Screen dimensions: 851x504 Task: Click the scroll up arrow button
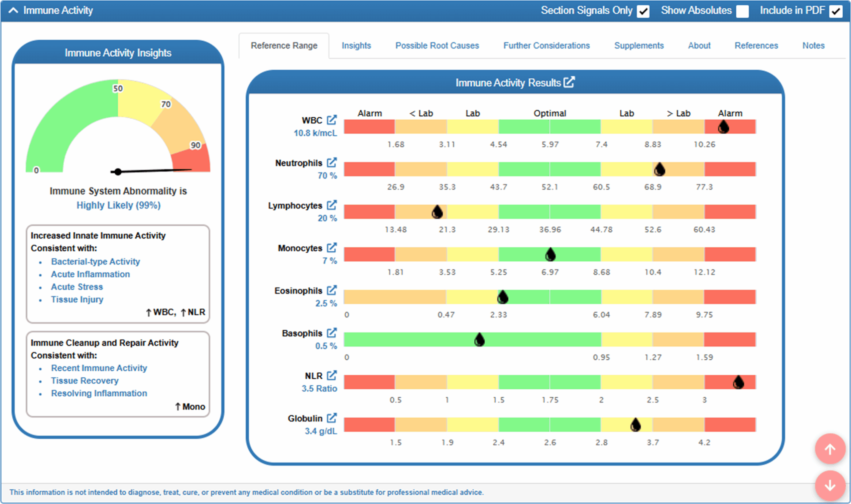click(830, 449)
